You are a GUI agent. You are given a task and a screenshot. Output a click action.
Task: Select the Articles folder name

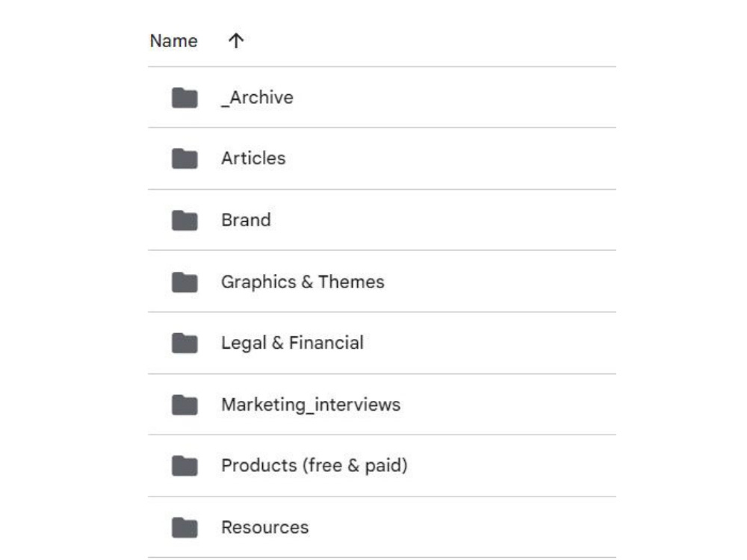pos(253,158)
